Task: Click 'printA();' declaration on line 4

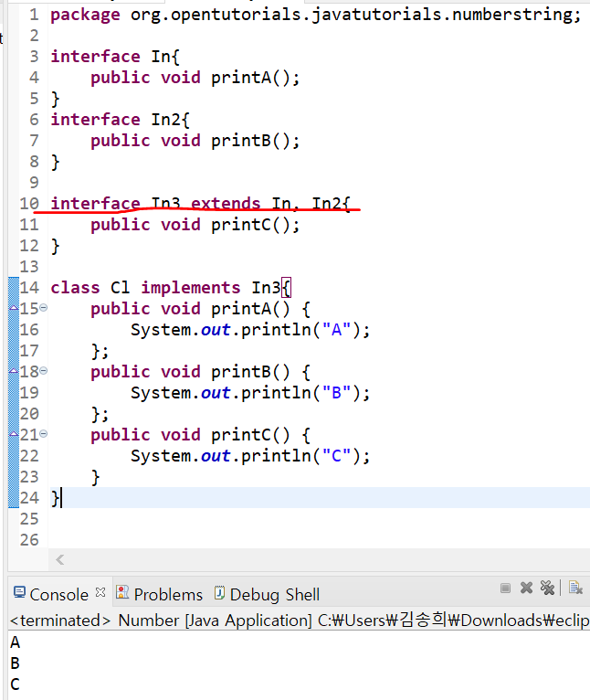Action: (x=256, y=78)
